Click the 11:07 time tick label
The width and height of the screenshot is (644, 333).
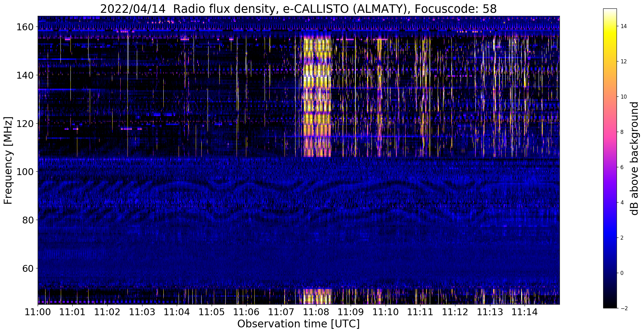pos(281,312)
